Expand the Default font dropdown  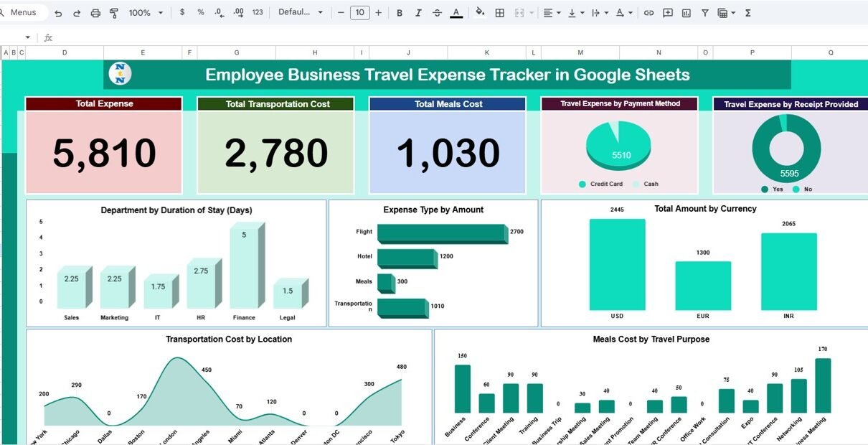pos(301,13)
